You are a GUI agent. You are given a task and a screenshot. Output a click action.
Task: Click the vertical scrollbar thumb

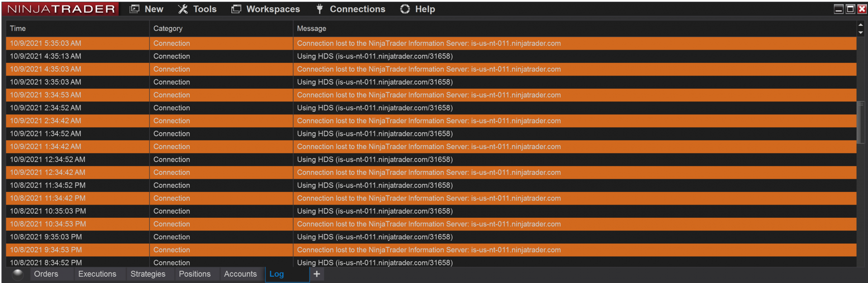(x=861, y=122)
